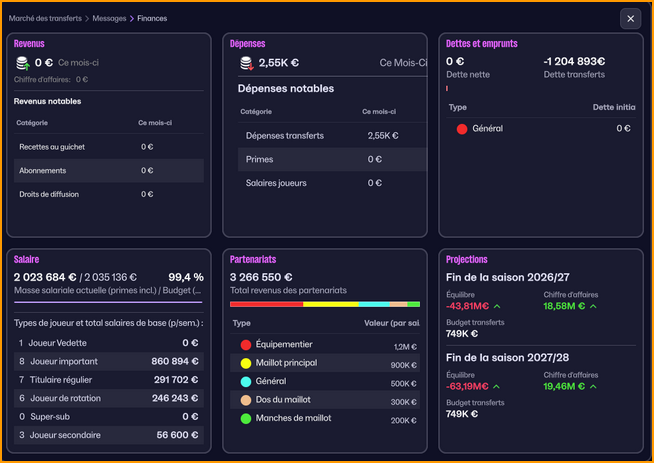Click the revenue coins icon
654x463 pixels.
pyautogui.click(x=22, y=63)
